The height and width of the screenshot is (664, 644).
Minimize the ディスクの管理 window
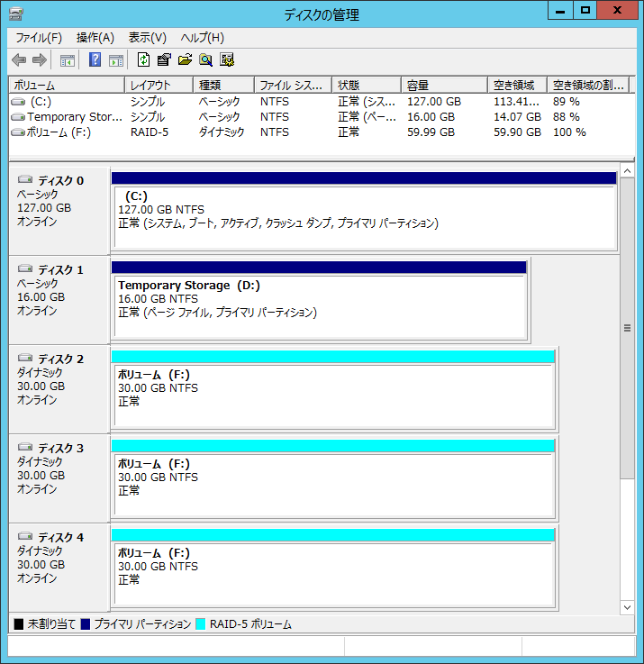point(560,10)
